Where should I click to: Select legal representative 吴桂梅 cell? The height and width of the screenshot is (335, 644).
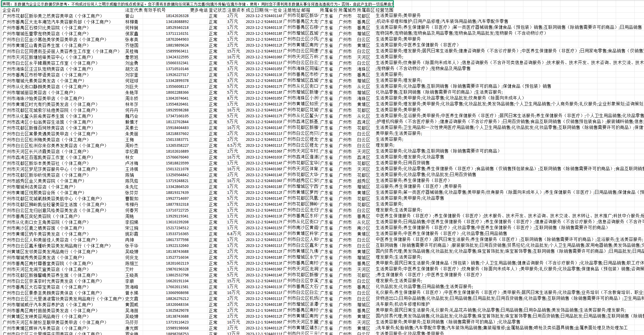132,51
